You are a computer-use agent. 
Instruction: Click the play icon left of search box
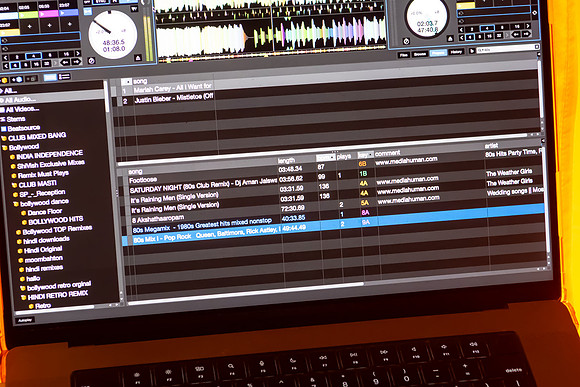(472, 51)
